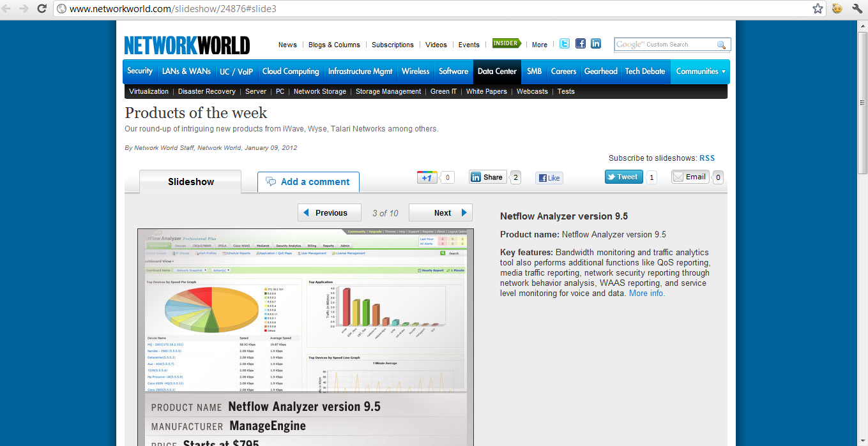Open the Chrome wrench menu
Screen dimensions: 868x446
(x=857, y=9)
